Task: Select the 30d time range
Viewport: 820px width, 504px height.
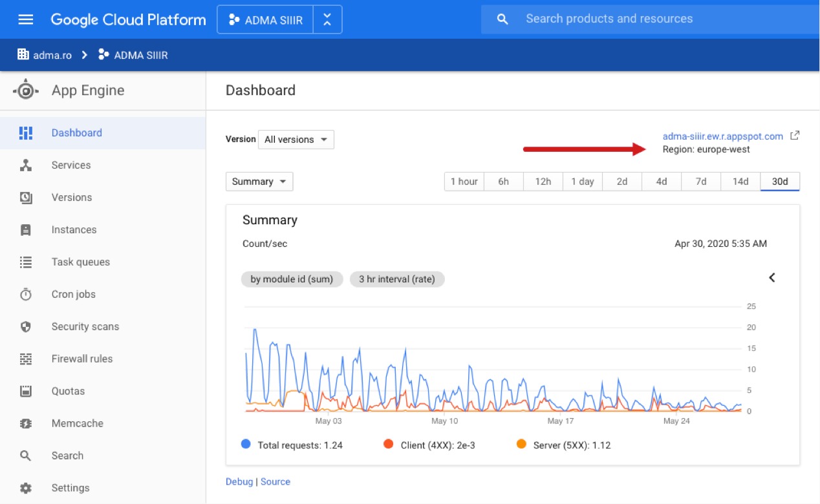Action: pos(781,182)
